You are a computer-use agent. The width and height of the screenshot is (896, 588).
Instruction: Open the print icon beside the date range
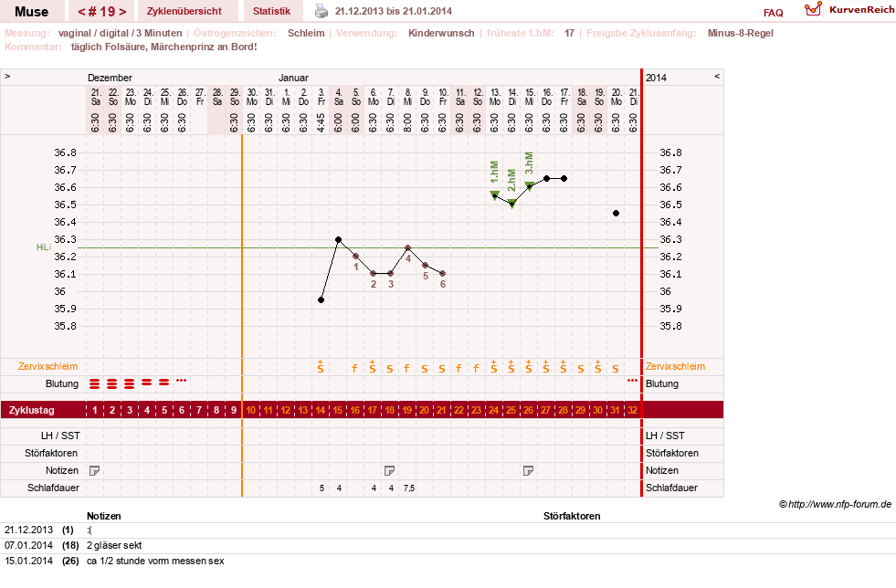(322, 11)
